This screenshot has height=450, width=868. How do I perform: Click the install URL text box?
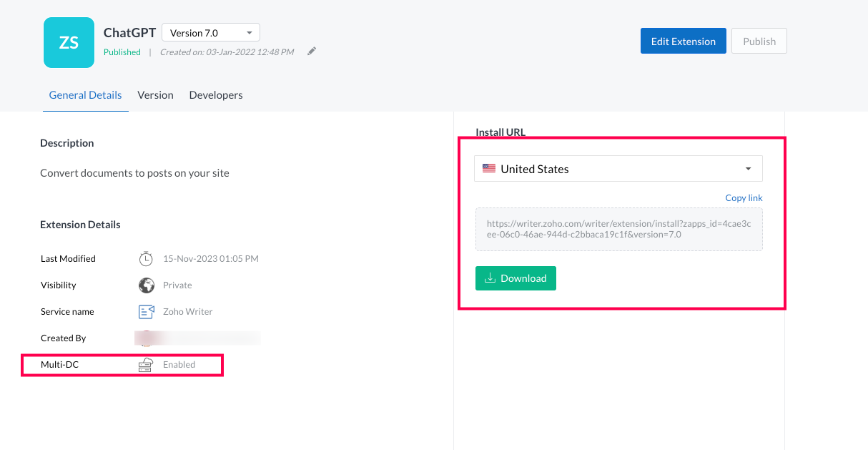tap(618, 229)
